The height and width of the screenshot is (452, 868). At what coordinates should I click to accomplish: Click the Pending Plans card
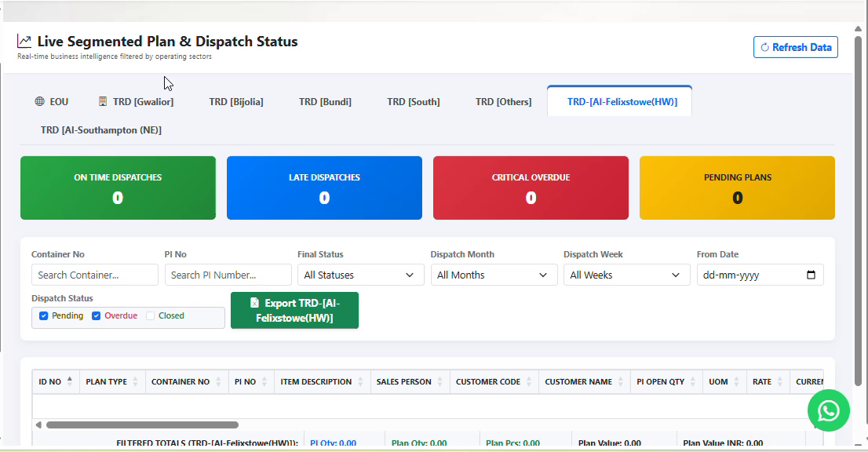point(738,188)
